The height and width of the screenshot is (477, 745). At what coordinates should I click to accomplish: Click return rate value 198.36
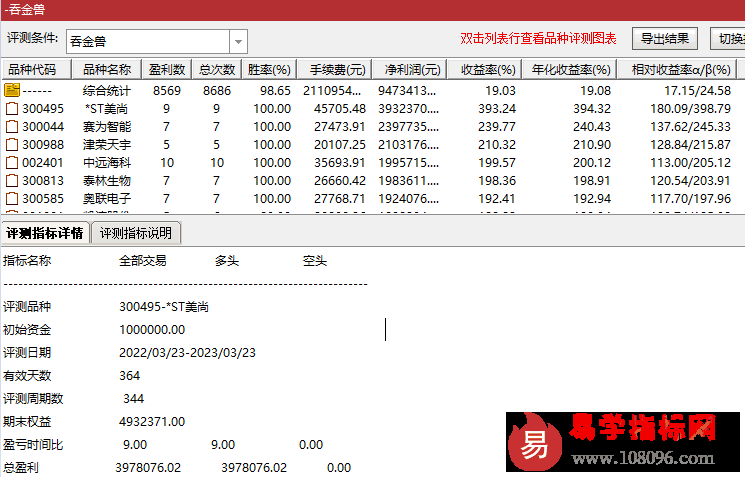point(497,181)
